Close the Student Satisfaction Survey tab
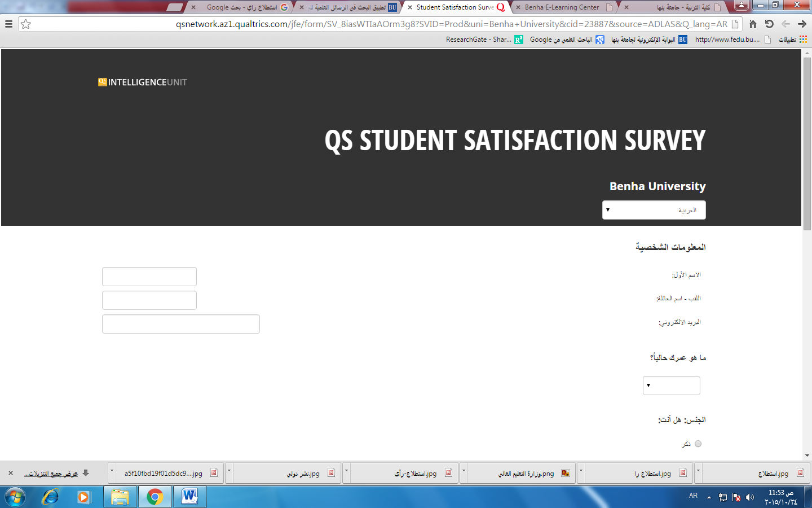This screenshot has width=812, height=508. (x=410, y=7)
